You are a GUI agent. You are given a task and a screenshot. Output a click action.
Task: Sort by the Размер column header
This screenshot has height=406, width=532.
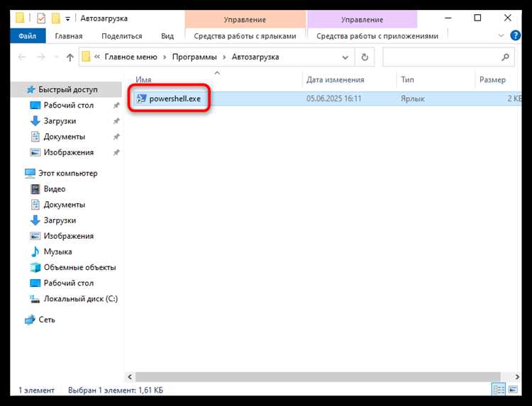point(492,79)
